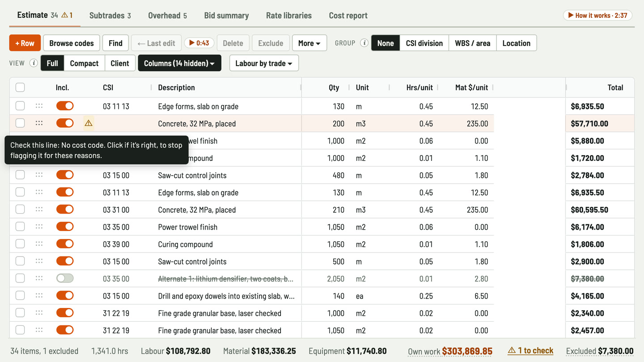Grab the drag handle for Saw-cut control joints 480 row
The width and height of the screenshot is (644, 362).
tap(39, 175)
